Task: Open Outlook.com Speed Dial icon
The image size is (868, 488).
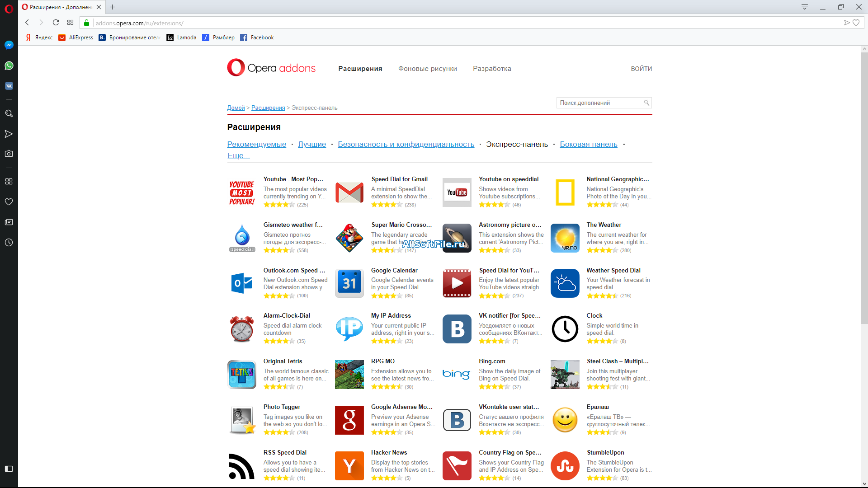Action: [x=242, y=283]
